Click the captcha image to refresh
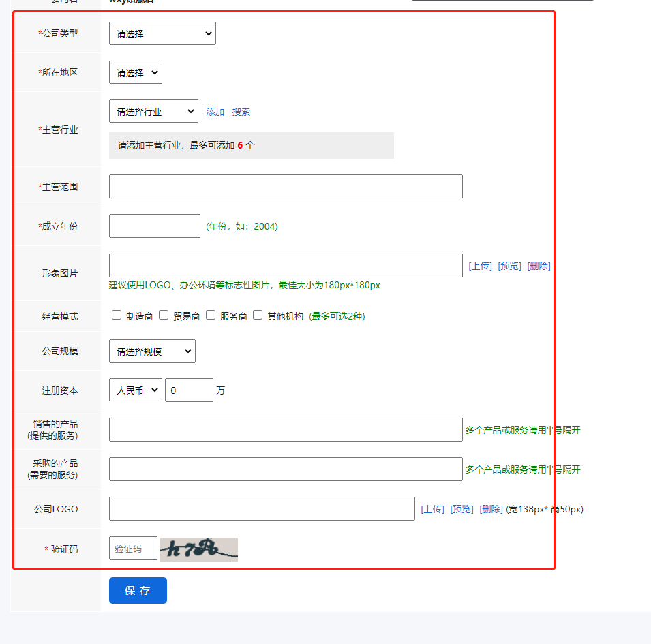The image size is (651, 644). pyautogui.click(x=199, y=549)
